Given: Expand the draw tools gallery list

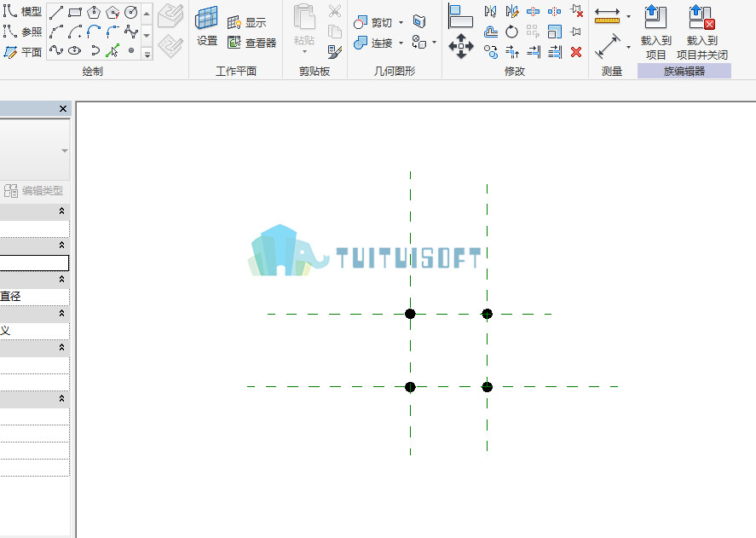Looking at the screenshot, I should click(147, 54).
